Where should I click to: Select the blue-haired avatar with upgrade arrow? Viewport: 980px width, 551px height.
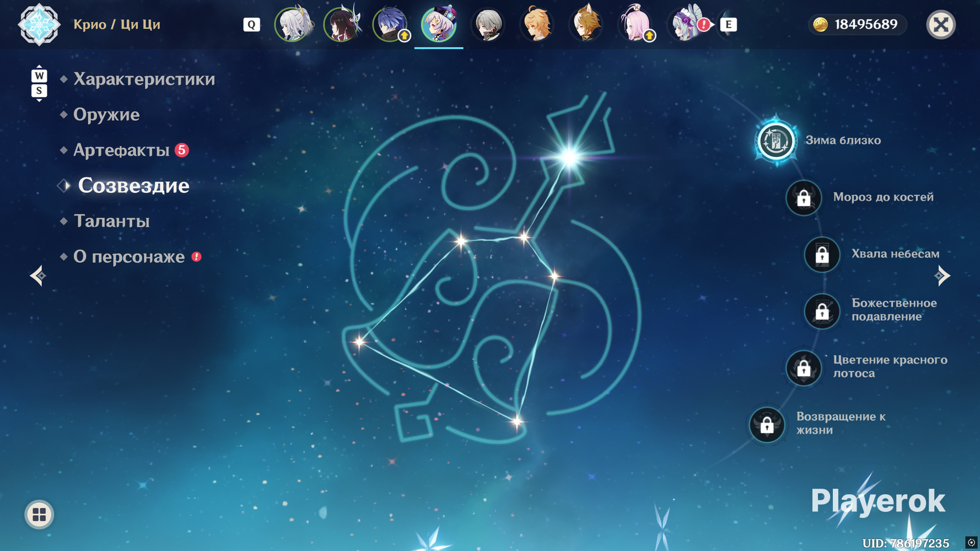click(x=391, y=24)
